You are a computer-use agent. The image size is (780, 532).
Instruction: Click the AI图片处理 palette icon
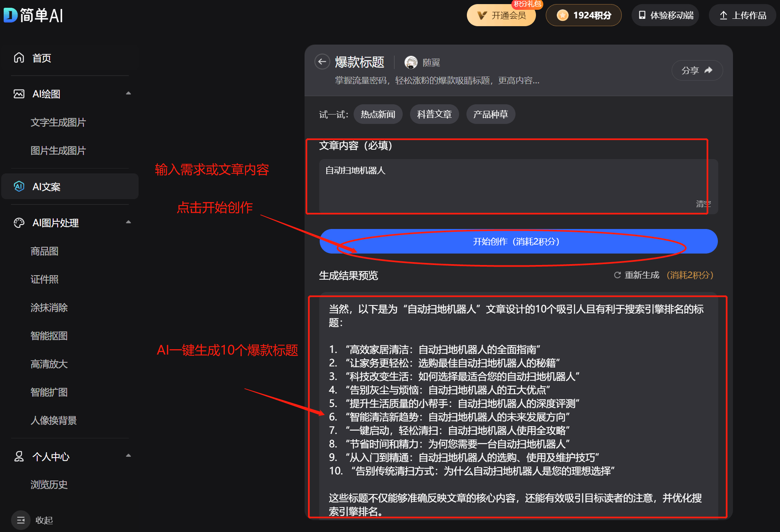19,223
